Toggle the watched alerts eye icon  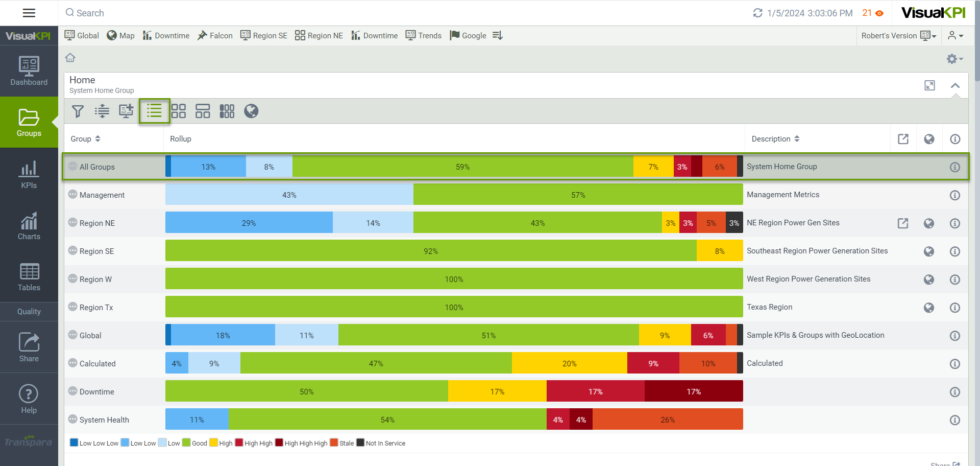pos(879,13)
